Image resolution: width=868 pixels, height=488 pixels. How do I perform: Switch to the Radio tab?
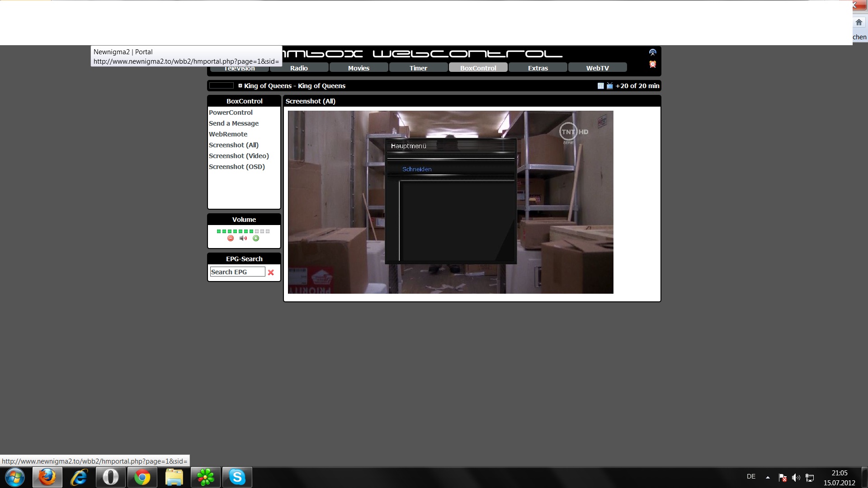(x=299, y=68)
